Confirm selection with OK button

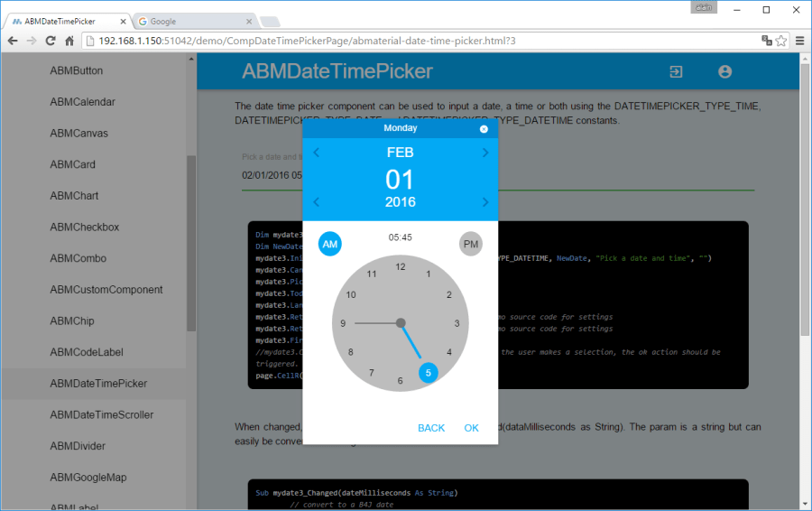471,428
